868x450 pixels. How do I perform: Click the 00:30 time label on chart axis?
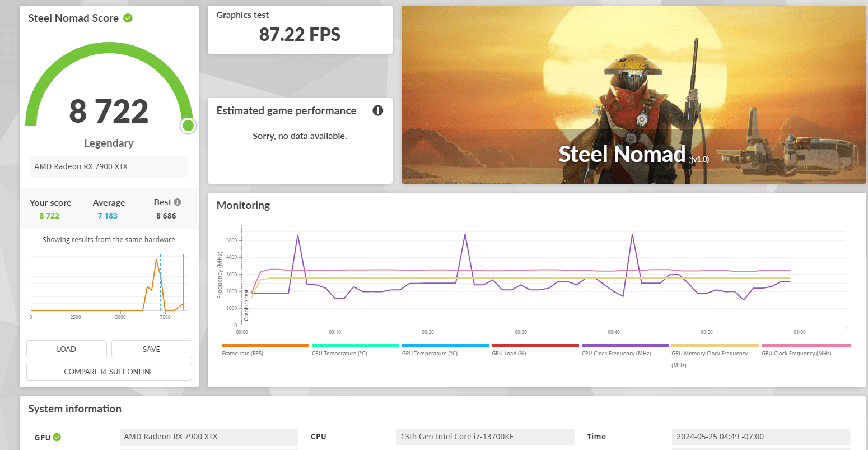(521, 332)
